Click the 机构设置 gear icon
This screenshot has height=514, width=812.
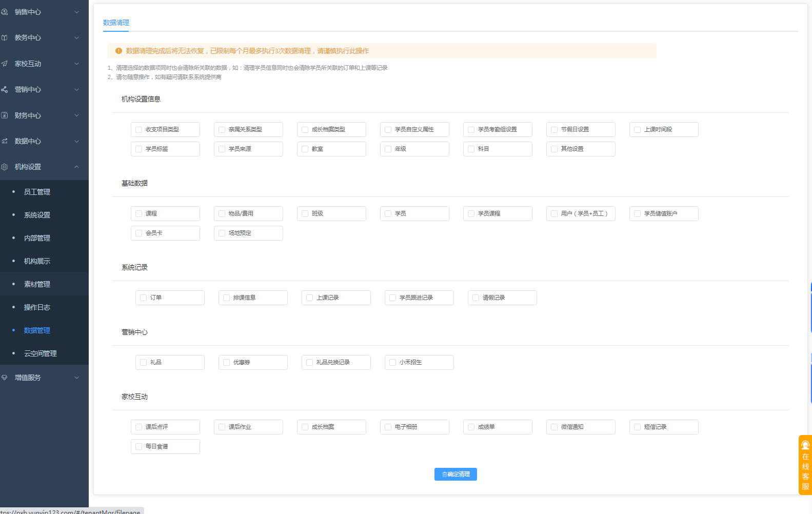(x=4, y=167)
